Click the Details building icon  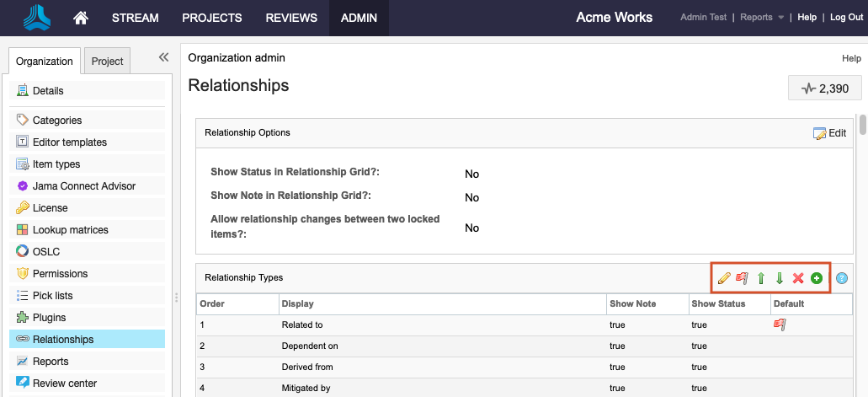tap(22, 90)
